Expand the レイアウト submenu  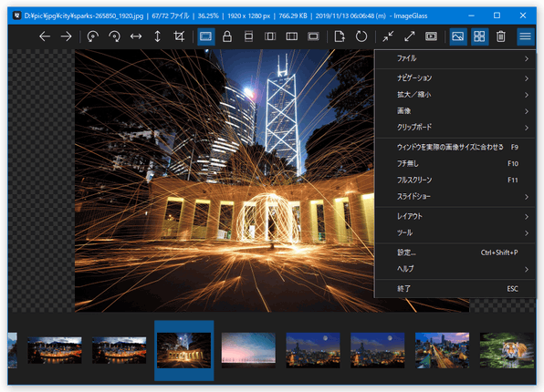(x=455, y=217)
